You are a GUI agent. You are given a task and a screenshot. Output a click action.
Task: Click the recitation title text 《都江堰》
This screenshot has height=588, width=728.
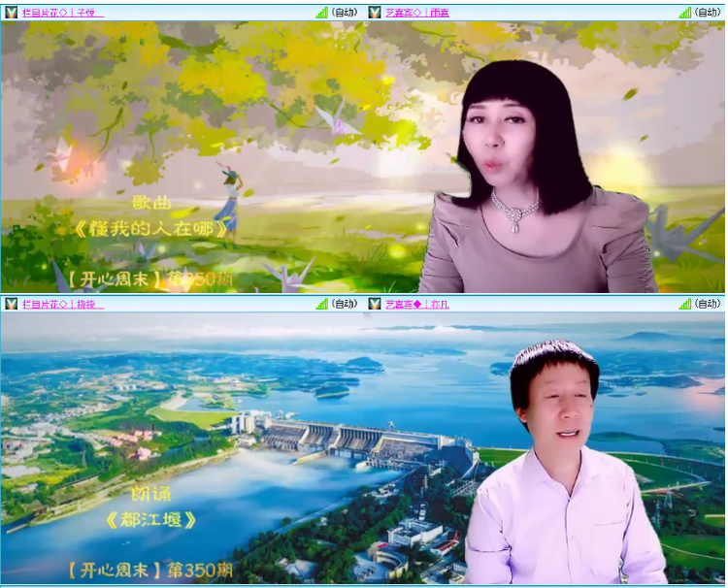coord(151,520)
